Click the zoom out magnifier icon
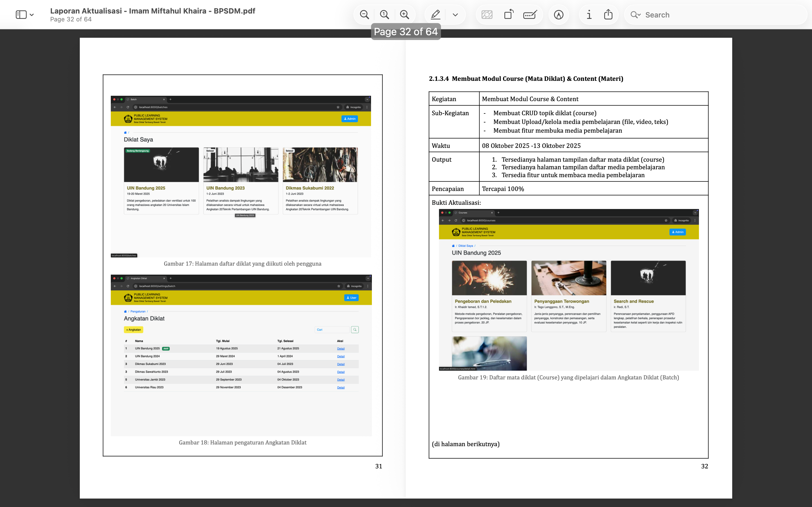This screenshot has height=507, width=812. [364, 15]
